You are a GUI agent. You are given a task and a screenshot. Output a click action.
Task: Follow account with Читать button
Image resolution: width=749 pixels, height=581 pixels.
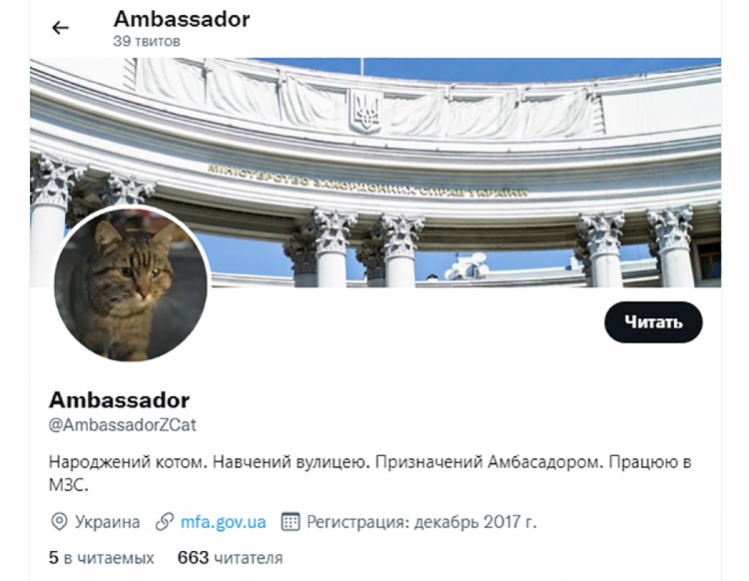coord(653,322)
